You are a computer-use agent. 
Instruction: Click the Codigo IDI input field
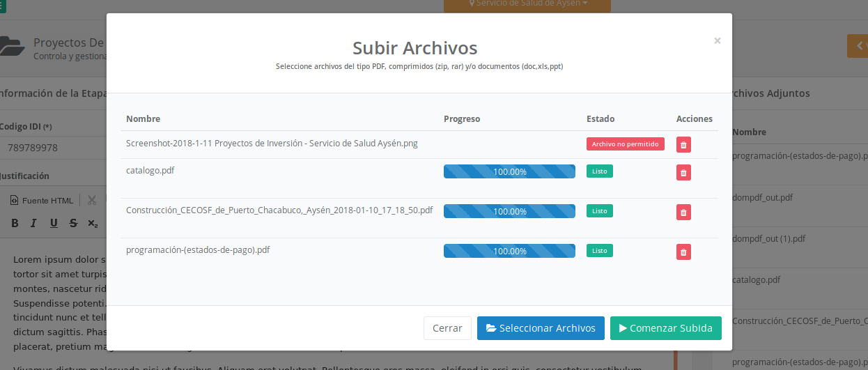coord(52,148)
